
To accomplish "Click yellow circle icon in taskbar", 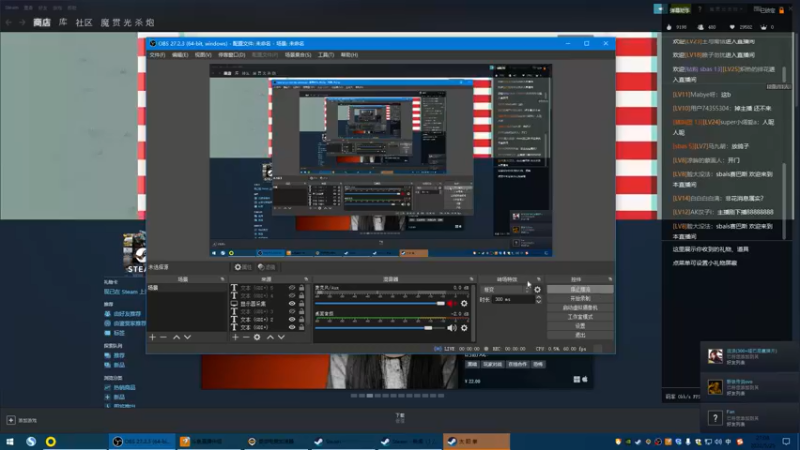I will pyautogui.click(x=51, y=441).
